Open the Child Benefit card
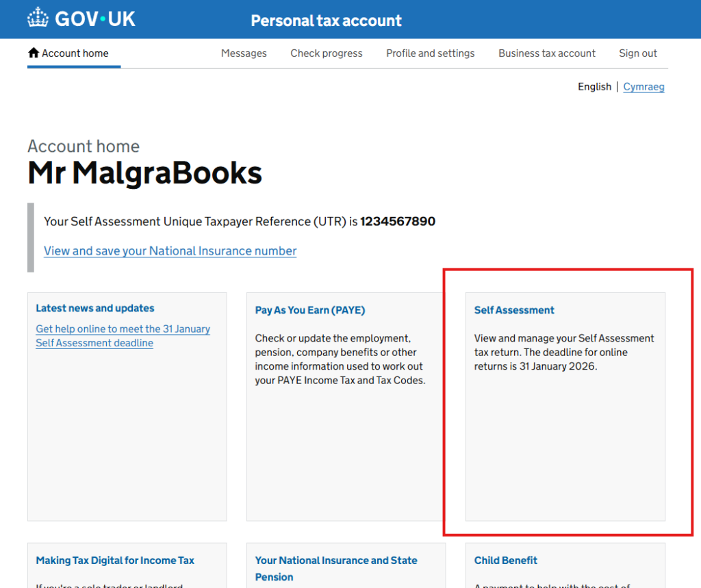Screen dimensions: 701x588 tap(505, 561)
